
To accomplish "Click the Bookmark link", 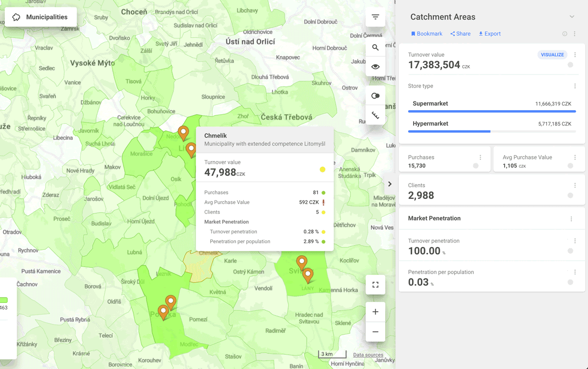I will pyautogui.click(x=426, y=34).
